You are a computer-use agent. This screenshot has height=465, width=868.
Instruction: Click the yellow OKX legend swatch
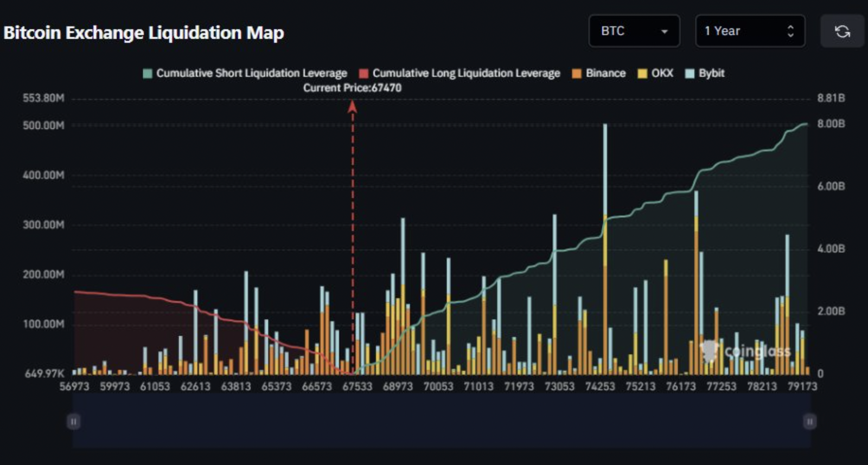pos(642,74)
